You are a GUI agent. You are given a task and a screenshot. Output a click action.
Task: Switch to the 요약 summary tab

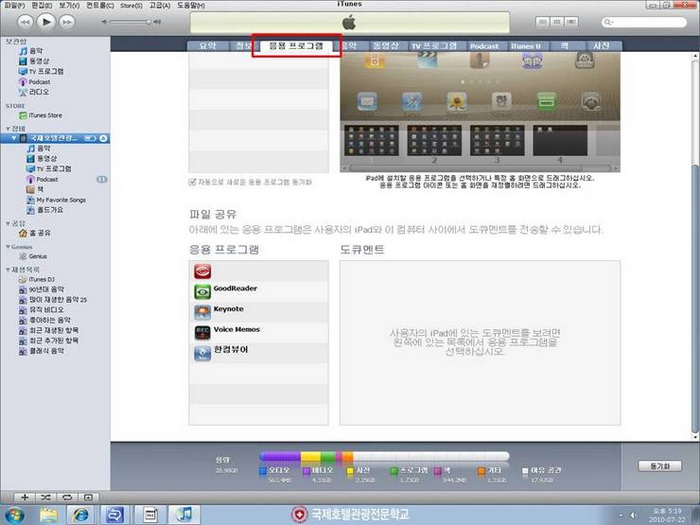(x=206, y=46)
